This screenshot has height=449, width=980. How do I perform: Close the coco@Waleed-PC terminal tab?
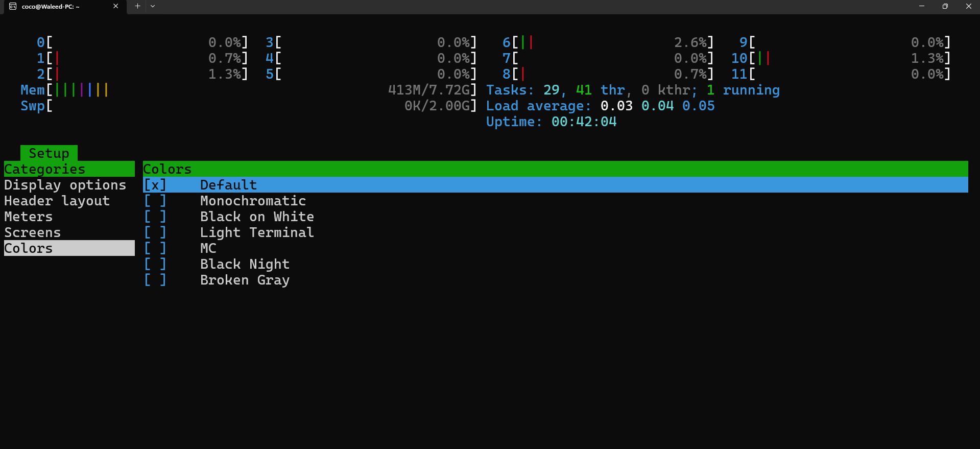click(116, 6)
